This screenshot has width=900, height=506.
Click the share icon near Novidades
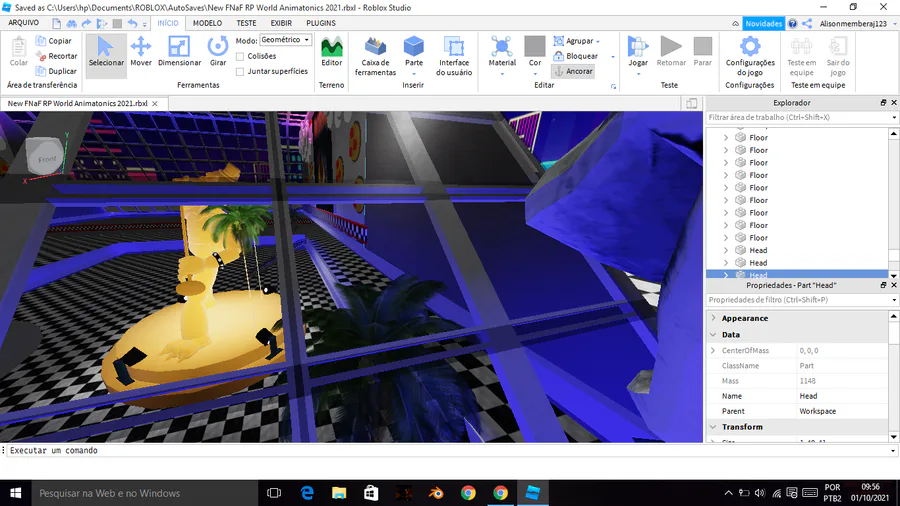pos(807,24)
